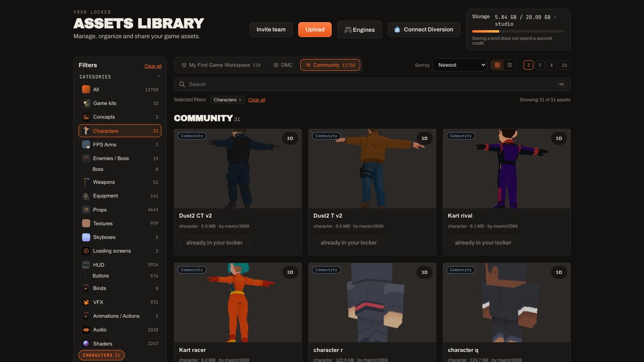The image size is (644, 362).
Task: Click the Equipment category icon
Action: click(x=86, y=196)
